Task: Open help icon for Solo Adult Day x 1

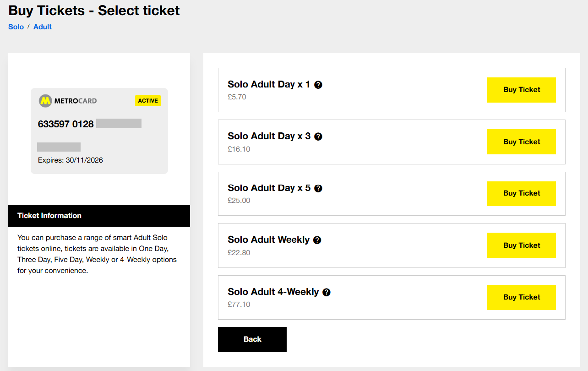Action: pos(318,85)
